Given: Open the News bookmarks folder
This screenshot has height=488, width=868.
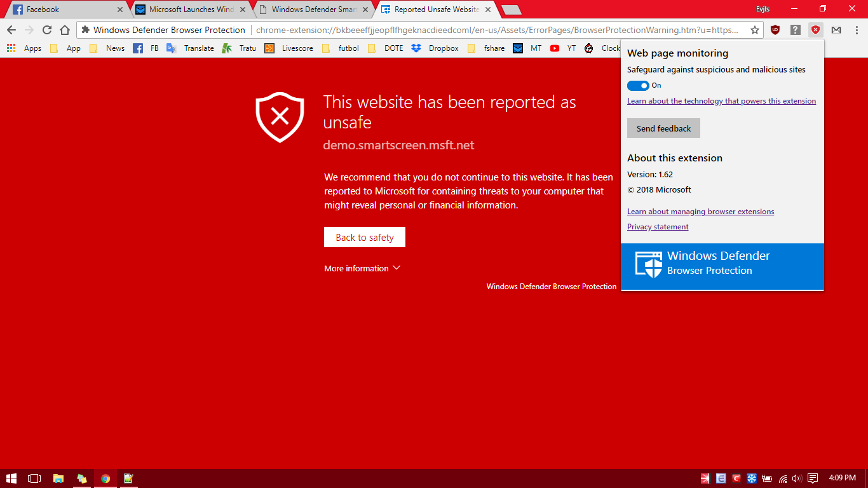Looking at the screenshot, I should 107,48.
